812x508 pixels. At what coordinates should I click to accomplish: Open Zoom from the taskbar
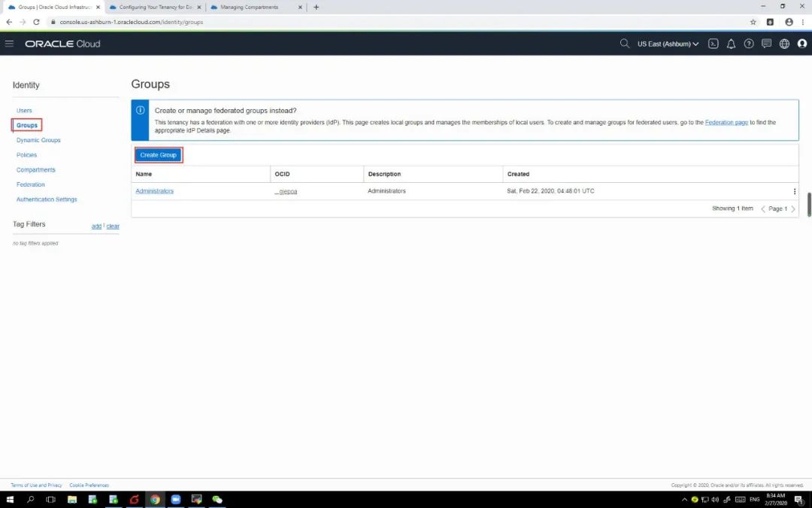point(175,500)
